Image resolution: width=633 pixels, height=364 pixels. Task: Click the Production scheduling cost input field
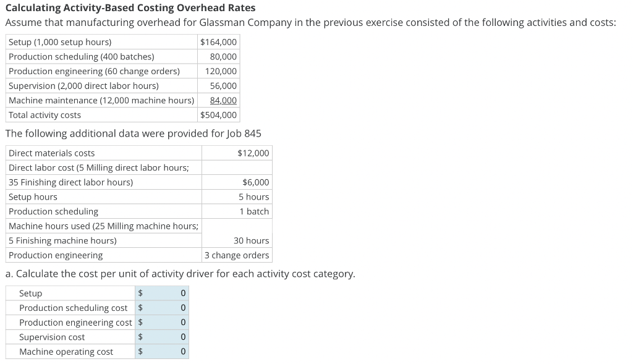click(x=162, y=307)
